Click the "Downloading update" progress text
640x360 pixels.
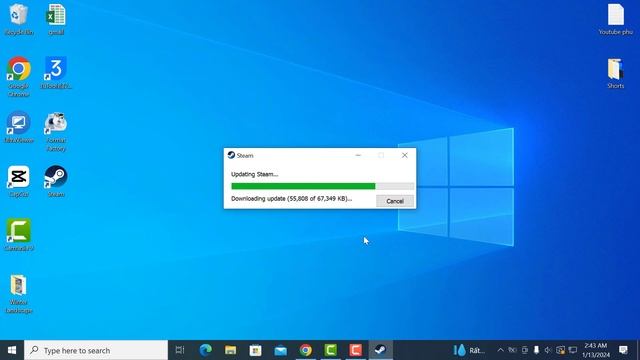[291, 199]
